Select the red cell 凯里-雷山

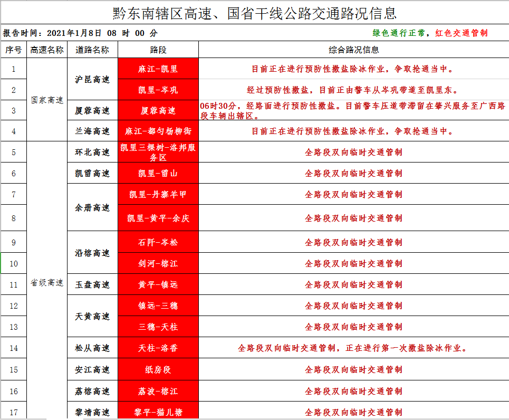pyautogui.click(x=158, y=173)
